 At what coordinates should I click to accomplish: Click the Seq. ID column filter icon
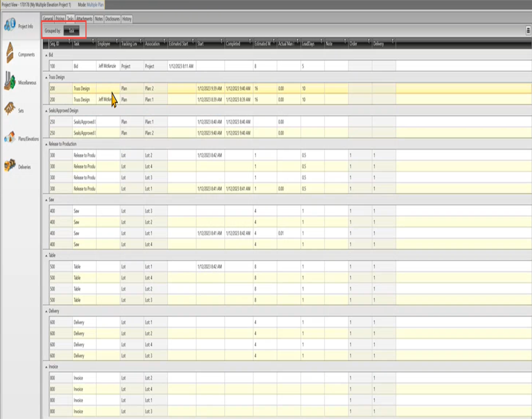[69, 41]
